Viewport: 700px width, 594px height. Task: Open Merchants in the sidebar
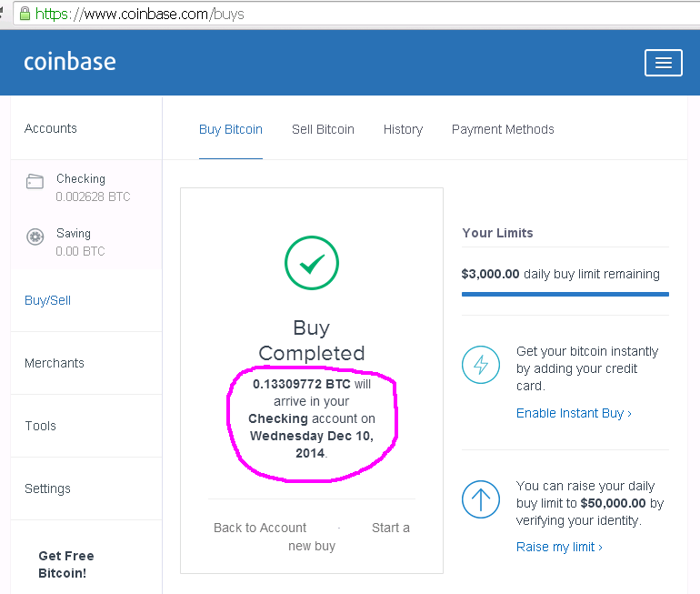click(54, 363)
